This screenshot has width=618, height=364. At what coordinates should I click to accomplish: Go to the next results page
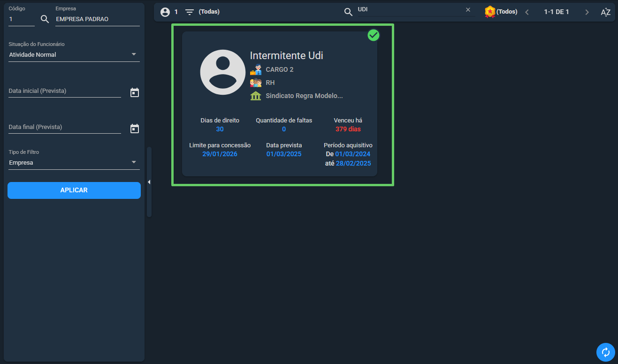coord(587,12)
